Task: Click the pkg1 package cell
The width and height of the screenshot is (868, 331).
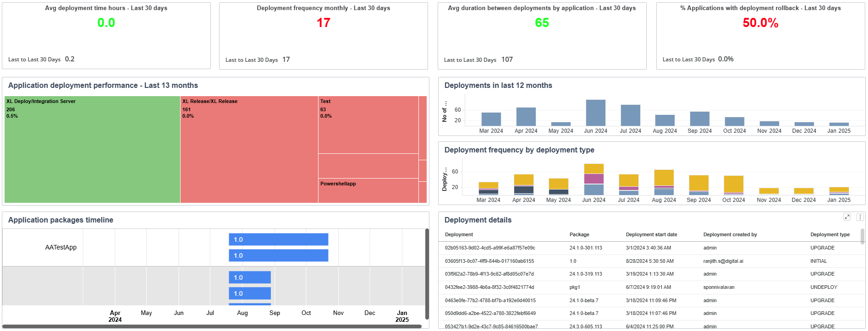Action: 575,287
